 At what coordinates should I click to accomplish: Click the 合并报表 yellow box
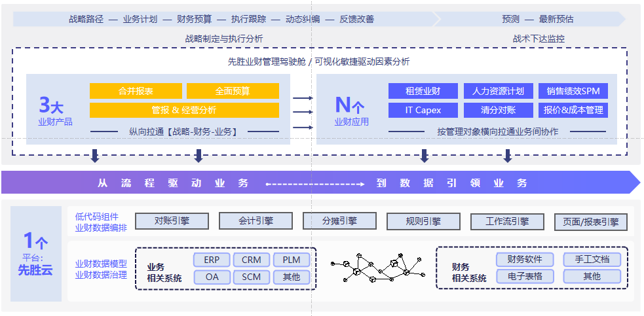136,91
